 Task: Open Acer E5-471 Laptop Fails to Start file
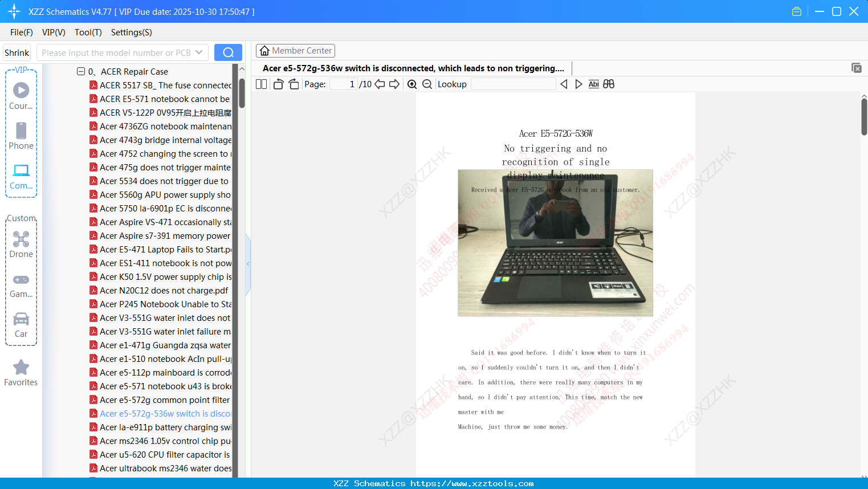point(160,250)
